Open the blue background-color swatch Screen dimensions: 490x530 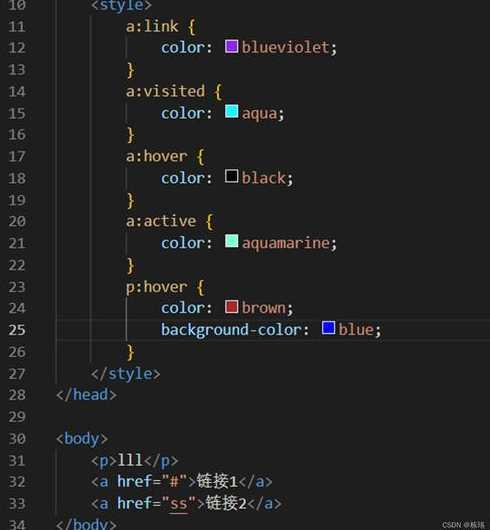click(x=328, y=328)
